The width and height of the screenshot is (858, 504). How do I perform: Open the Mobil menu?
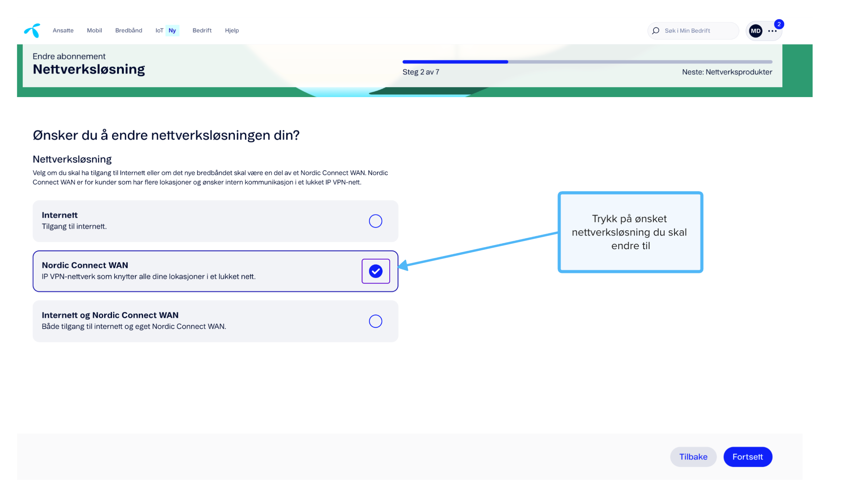(94, 31)
